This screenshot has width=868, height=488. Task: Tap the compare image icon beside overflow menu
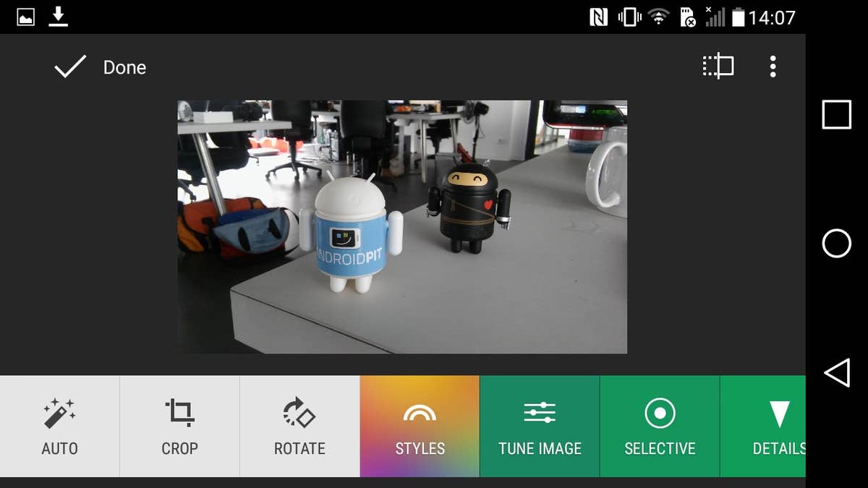718,67
